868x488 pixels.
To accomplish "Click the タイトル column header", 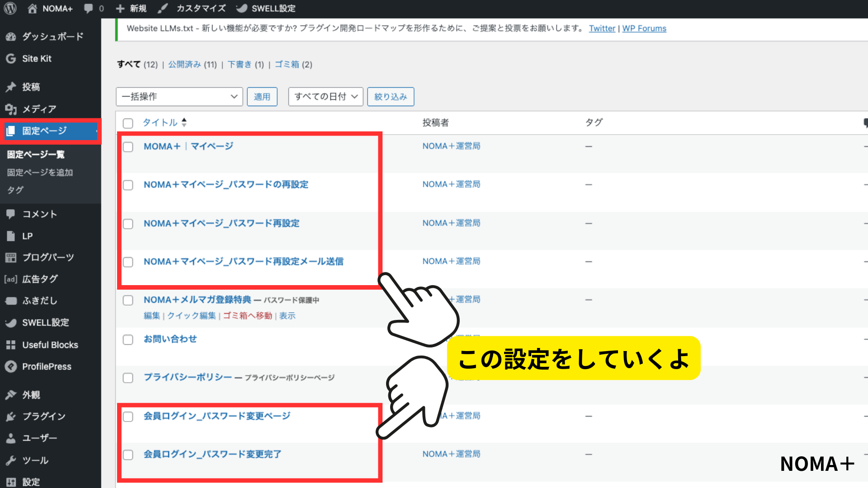I will click(x=160, y=122).
